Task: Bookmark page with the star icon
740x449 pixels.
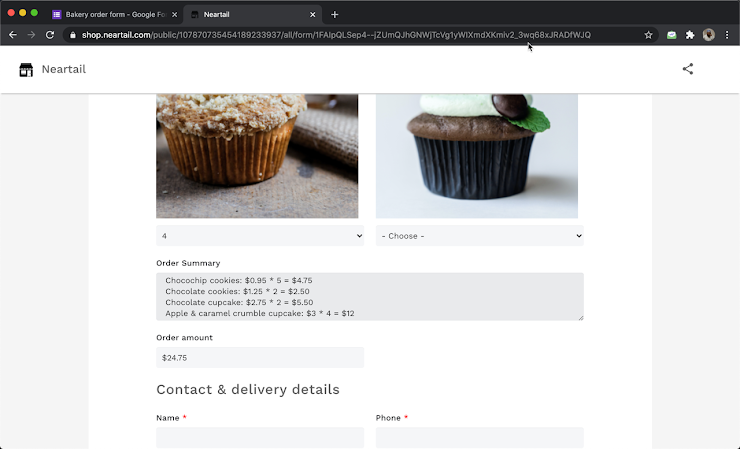Action: [648, 35]
